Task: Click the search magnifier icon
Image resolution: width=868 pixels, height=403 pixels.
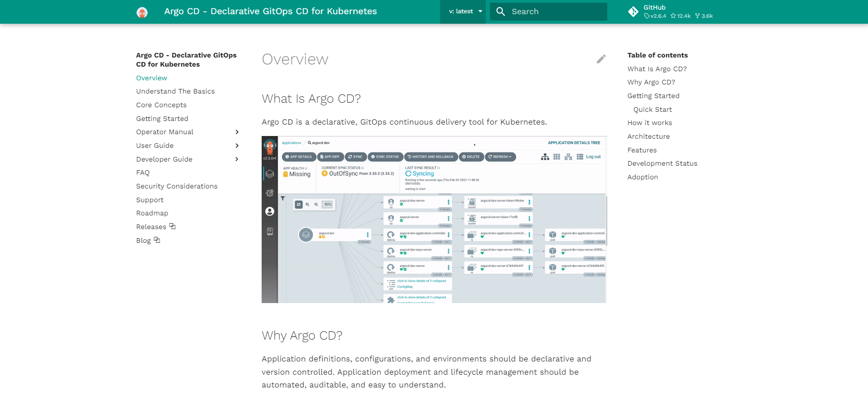Action: click(x=500, y=11)
